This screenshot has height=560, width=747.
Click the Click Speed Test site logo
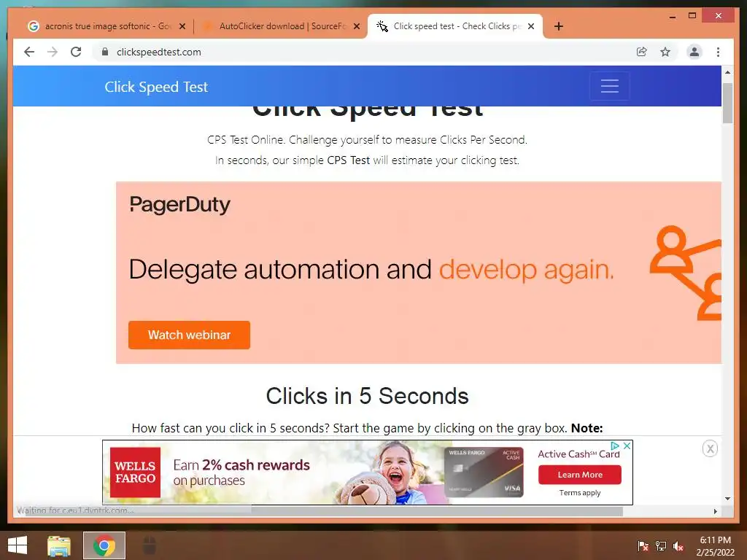click(156, 87)
